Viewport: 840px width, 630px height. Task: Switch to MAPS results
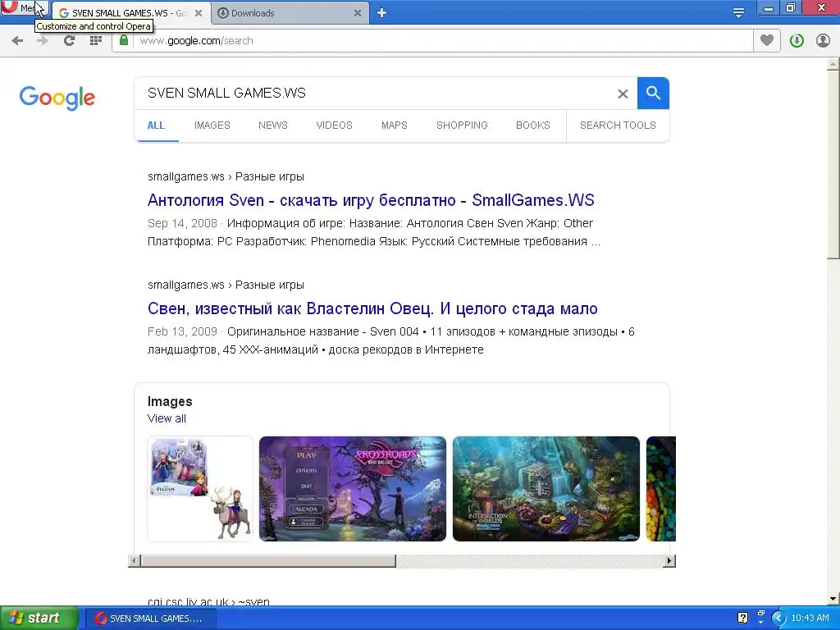(395, 126)
